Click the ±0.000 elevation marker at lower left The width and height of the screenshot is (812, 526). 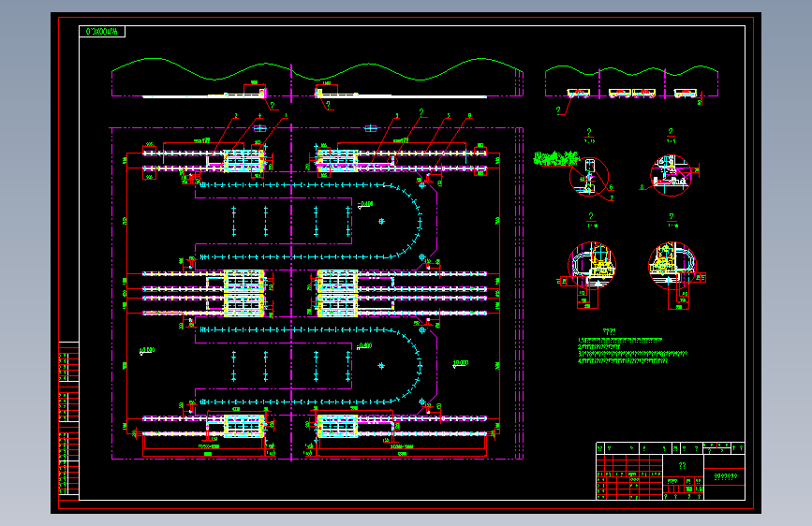click(147, 351)
